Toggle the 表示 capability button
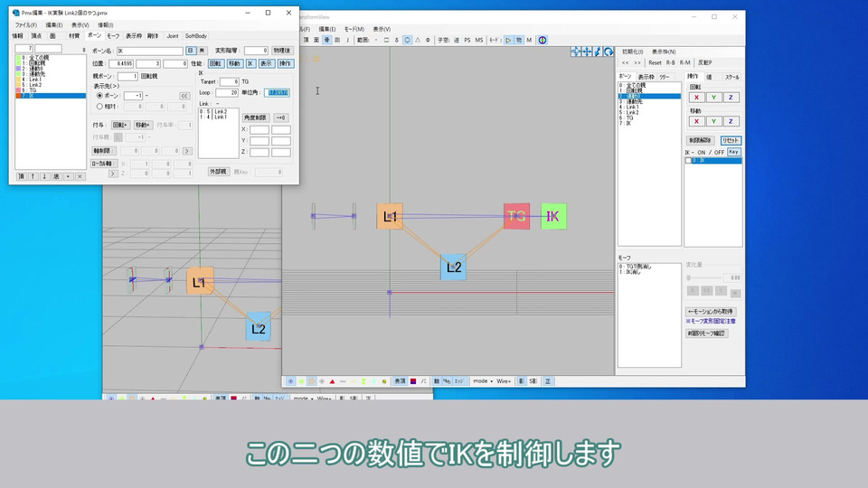 pyautogui.click(x=266, y=63)
